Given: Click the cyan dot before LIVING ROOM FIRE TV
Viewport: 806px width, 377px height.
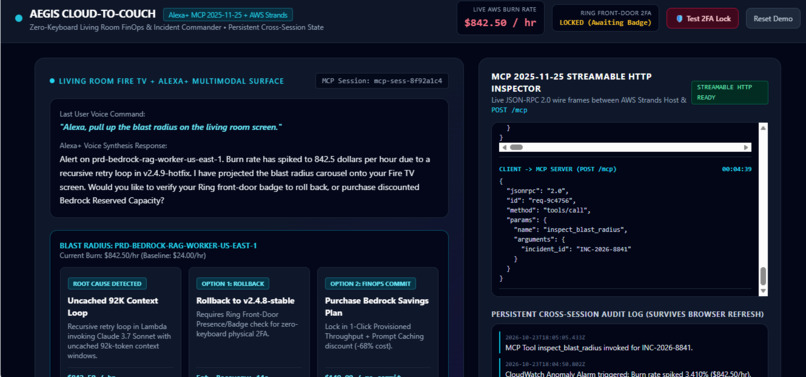Looking at the screenshot, I should pos(52,81).
